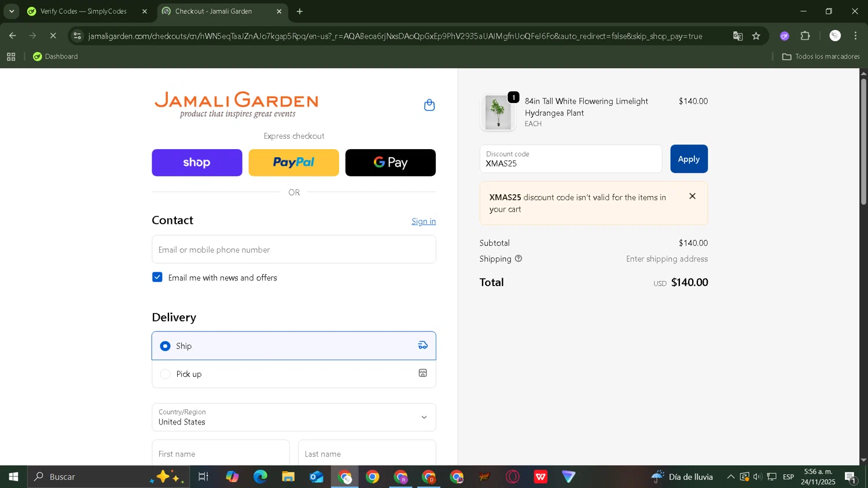This screenshot has width=868, height=488.
Task: Click the Jamali Garden logo
Action: point(236,105)
